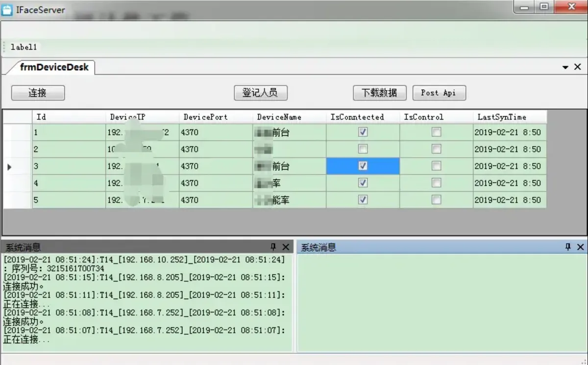Toggle IsConnected checkbox for row 4

tap(363, 182)
